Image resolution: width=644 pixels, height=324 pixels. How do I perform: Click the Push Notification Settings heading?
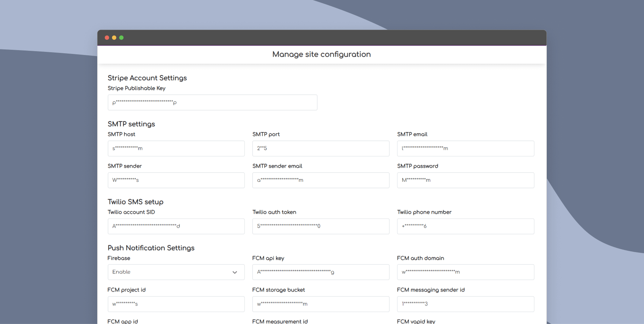[151, 248]
